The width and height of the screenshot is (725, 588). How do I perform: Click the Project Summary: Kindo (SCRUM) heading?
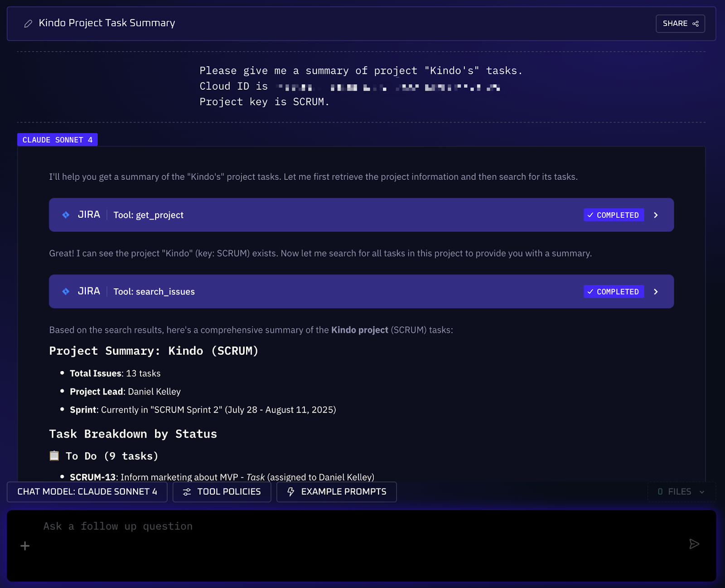pyautogui.click(x=154, y=351)
